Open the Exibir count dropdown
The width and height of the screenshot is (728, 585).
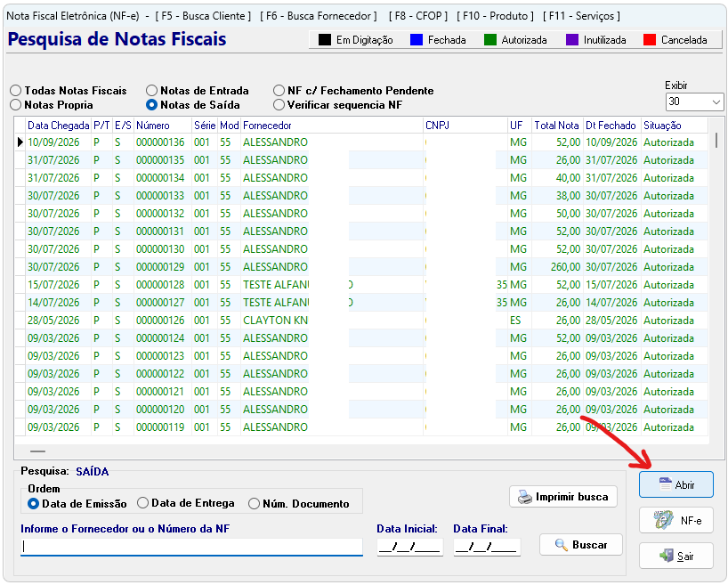coord(716,102)
